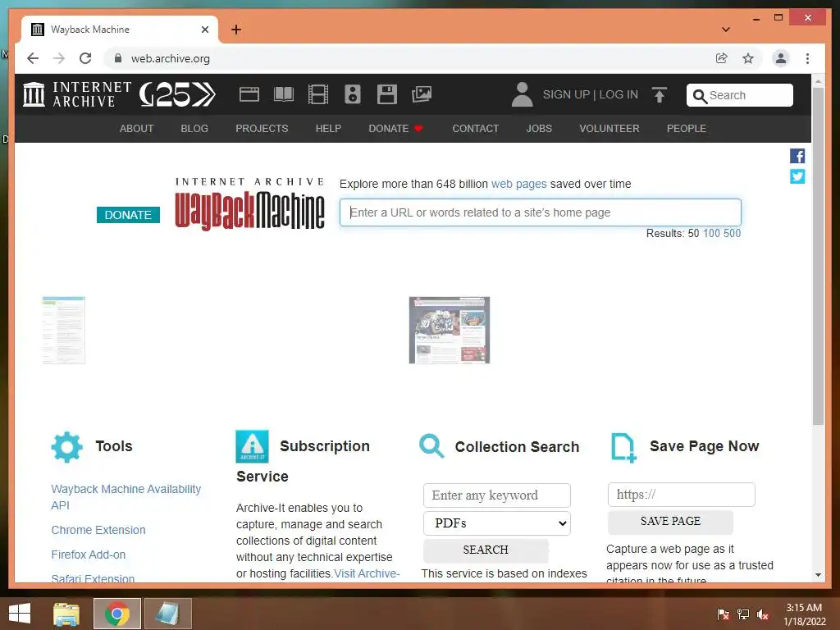This screenshot has width=840, height=630.
Task: Open the HELP menu item
Action: click(328, 129)
